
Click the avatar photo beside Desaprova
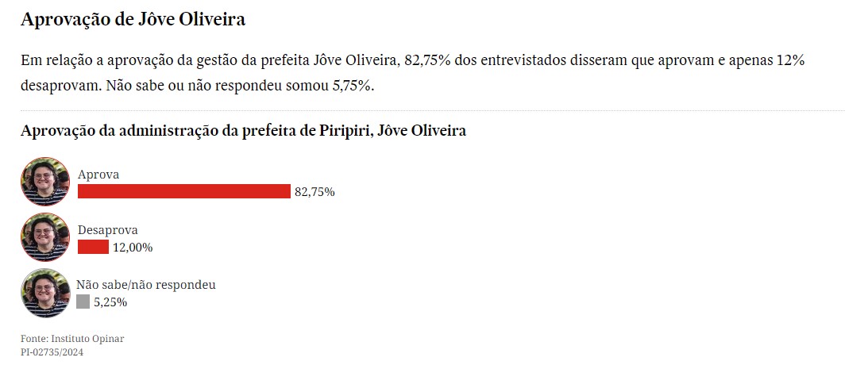(45, 237)
